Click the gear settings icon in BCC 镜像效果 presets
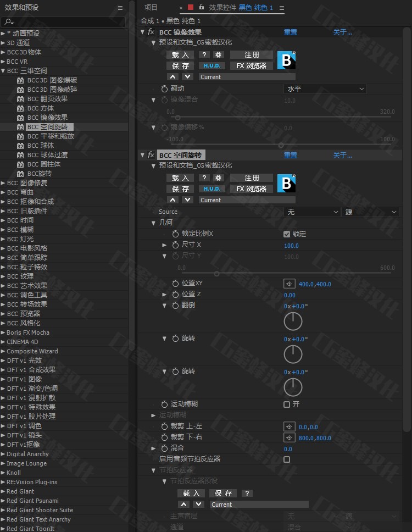The height and width of the screenshot is (532, 412). (x=219, y=54)
